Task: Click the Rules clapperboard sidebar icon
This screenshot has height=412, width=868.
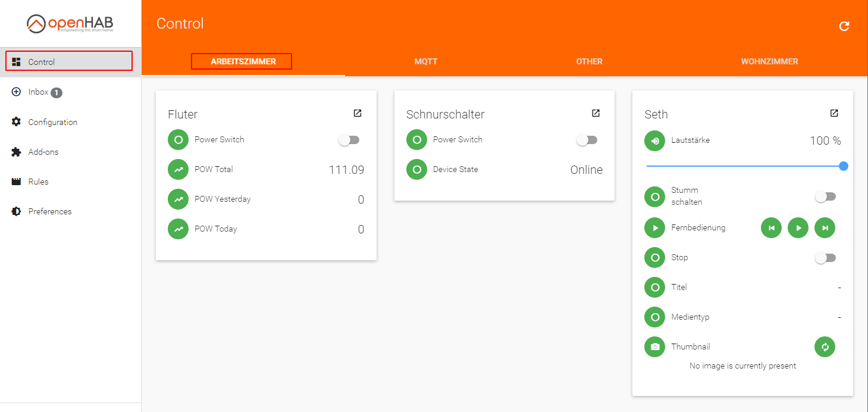Action: pos(16,182)
